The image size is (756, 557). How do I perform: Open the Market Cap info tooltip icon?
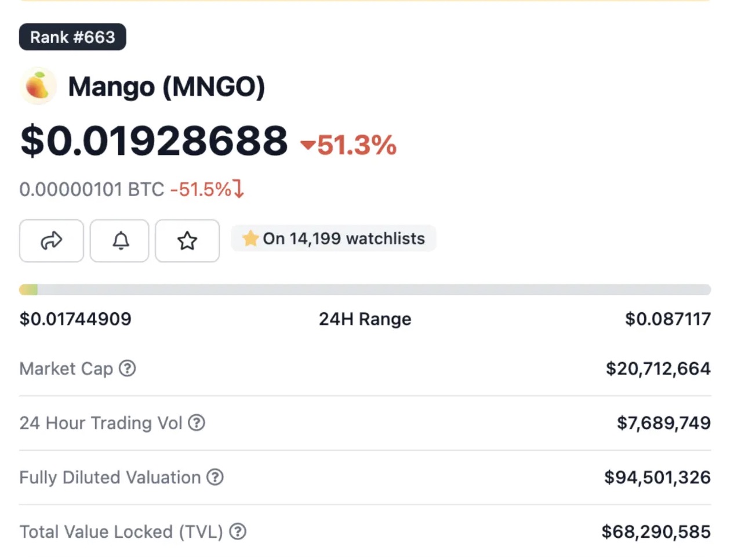point(127,368)
